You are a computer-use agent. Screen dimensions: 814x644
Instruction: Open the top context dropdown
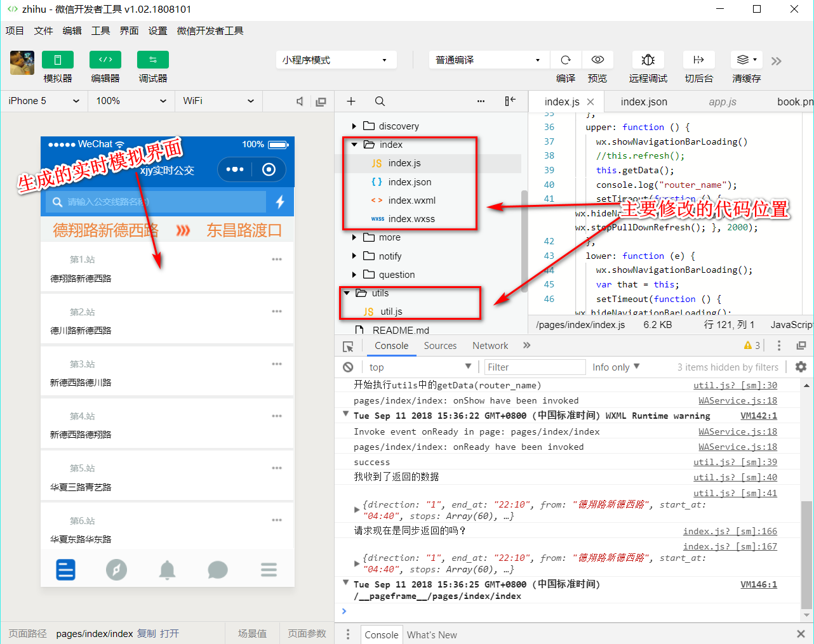[420, 367]
